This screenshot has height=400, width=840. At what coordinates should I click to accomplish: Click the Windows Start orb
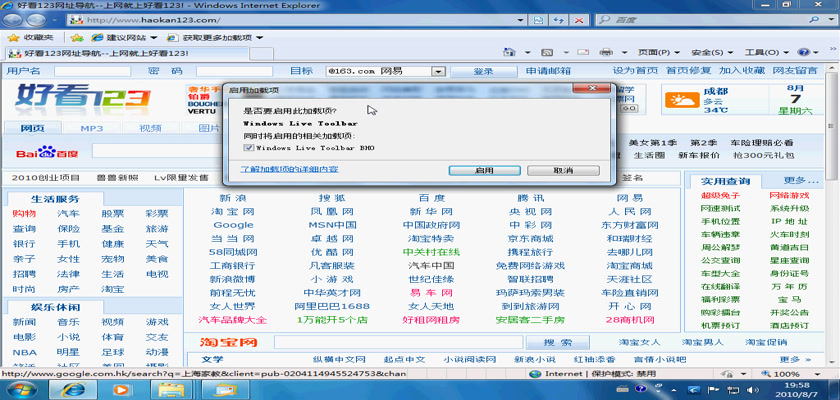click(16, 389)
